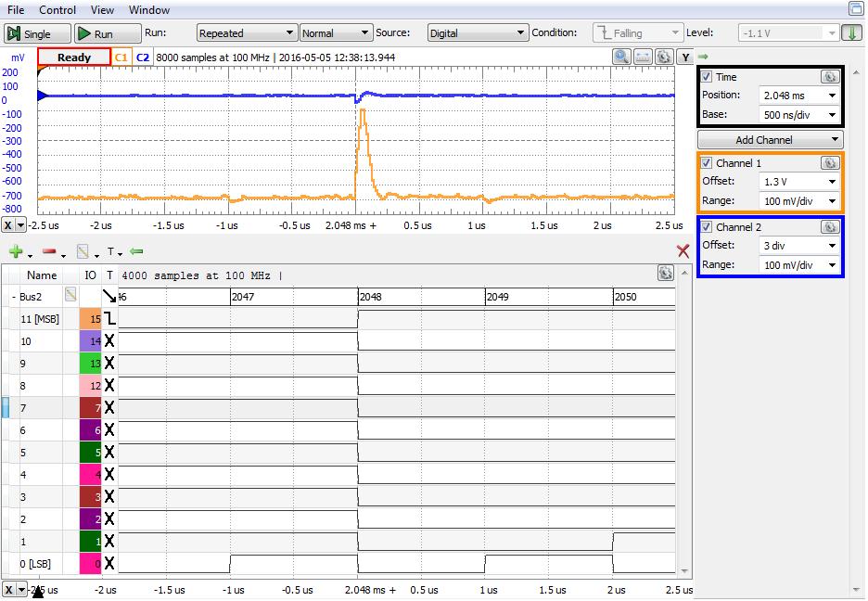Click purple IO 14 color swatch
This screenshot has width=868, height=601.
(x=91, y=341)
